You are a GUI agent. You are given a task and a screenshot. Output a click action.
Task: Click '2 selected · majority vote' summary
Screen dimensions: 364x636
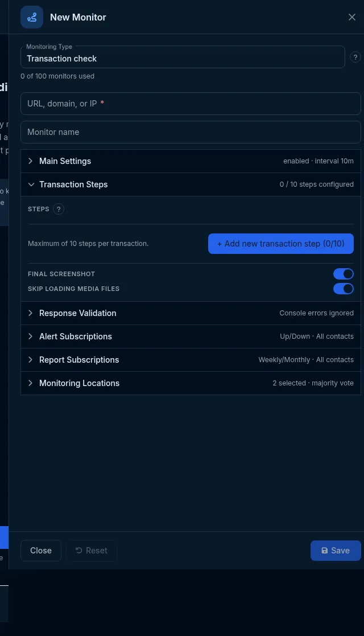pos(313,383)
